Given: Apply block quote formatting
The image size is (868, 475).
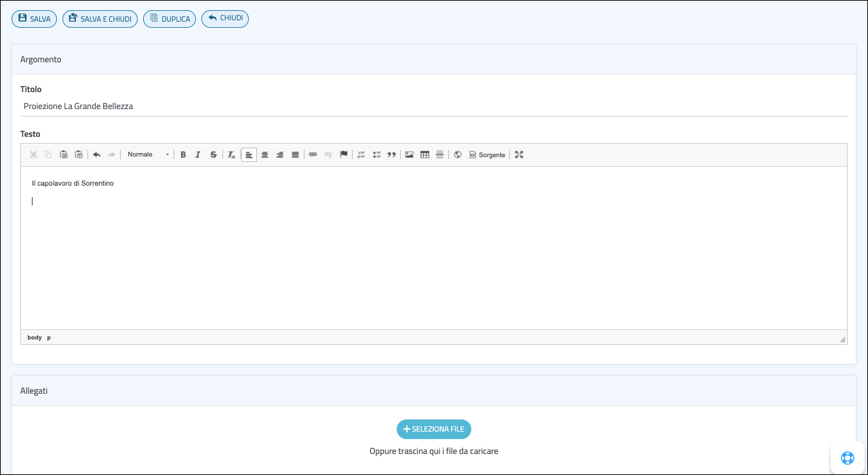Looking at the screenshot, I should [391, 154].
